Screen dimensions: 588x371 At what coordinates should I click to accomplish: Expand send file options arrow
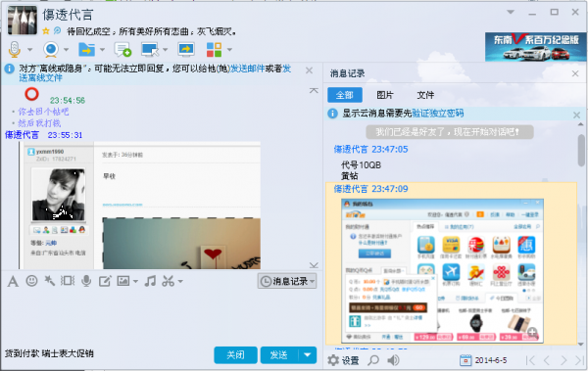point(102,50)
